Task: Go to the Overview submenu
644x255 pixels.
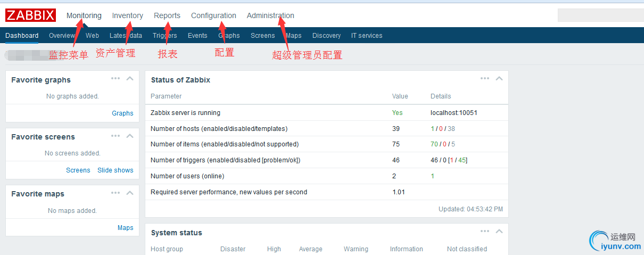Action: [62, 36]
